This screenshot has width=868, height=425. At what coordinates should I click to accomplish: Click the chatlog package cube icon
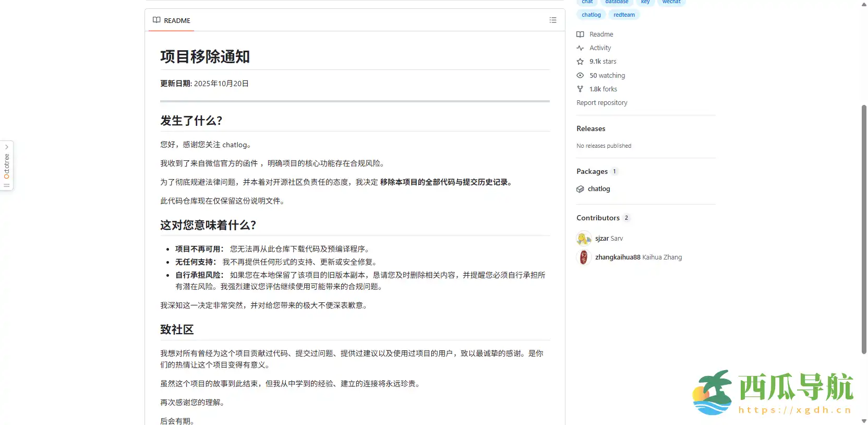[x=580, y=189]
